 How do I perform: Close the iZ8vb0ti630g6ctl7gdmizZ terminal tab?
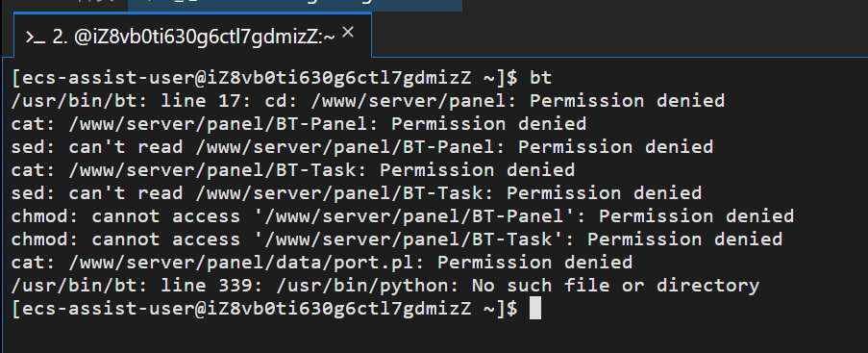click(348, 33)
